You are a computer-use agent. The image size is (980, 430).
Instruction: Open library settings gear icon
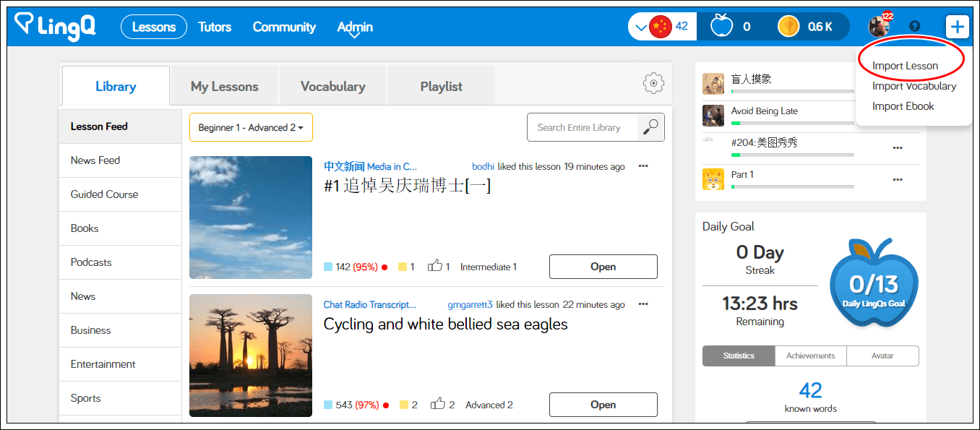(653, 84)
